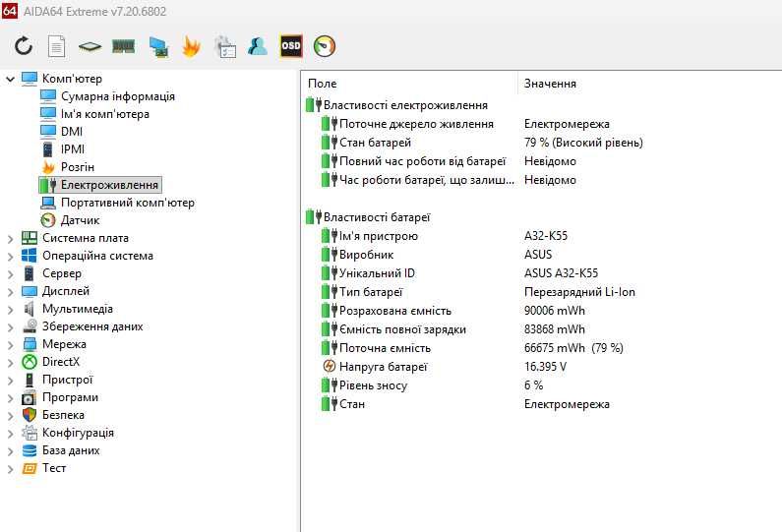Open the Report document icon
This screenshot has width=782, height=532.
(x=56, y=46)
